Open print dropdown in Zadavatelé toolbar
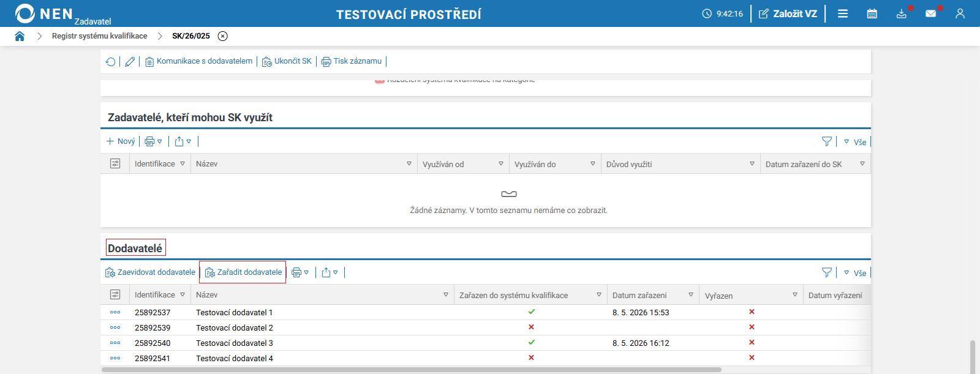 [x=153, y=141]
